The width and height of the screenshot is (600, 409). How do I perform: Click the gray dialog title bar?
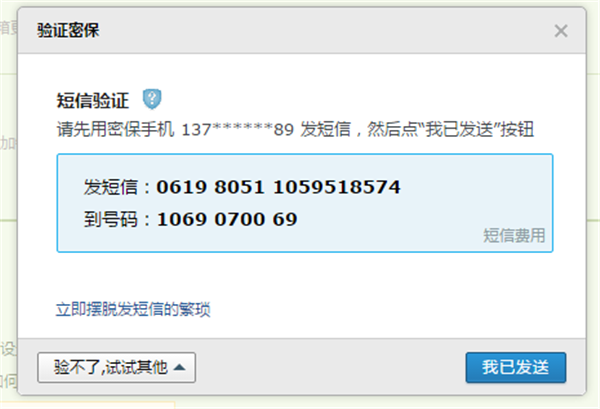(x=302, y=31)
